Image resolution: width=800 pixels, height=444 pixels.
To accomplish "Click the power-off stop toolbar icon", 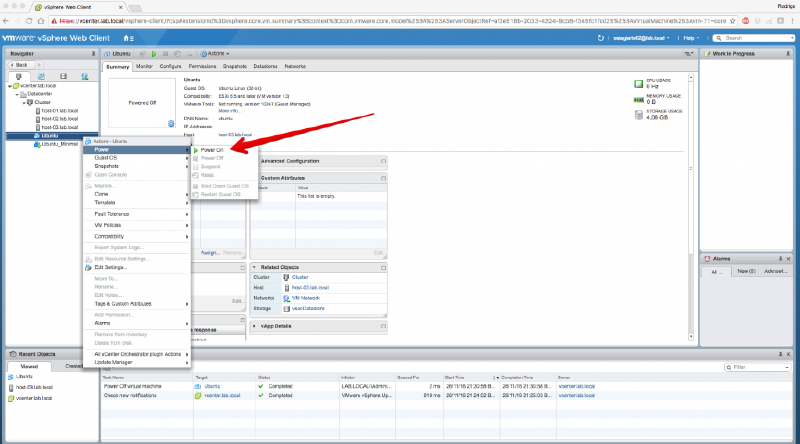I will 165,54.
